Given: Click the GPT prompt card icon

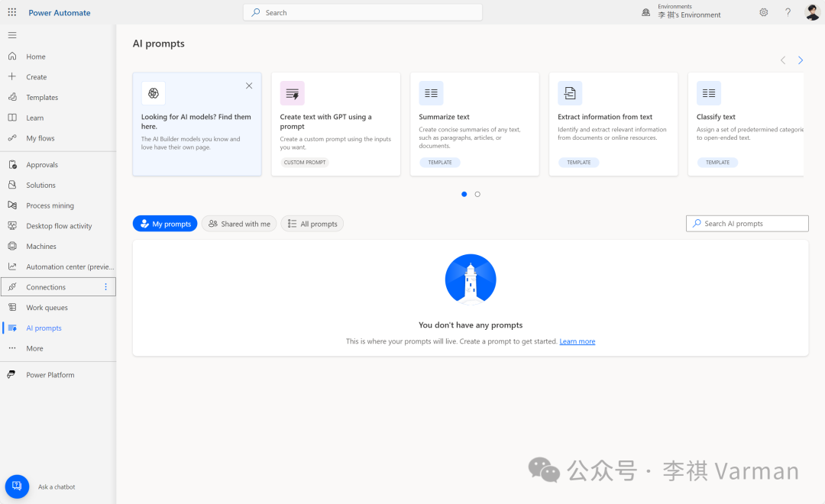Looking at the screenshot, I should coord(292,93).
